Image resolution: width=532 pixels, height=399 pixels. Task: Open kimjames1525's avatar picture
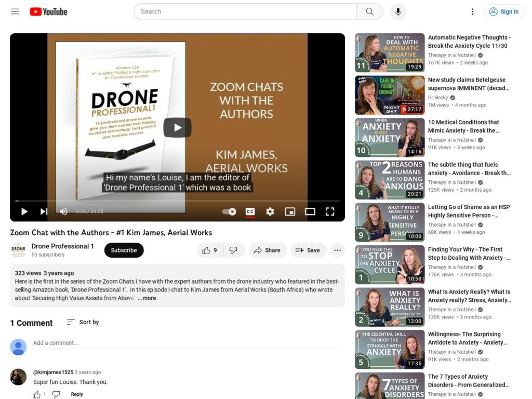point(18,377)
